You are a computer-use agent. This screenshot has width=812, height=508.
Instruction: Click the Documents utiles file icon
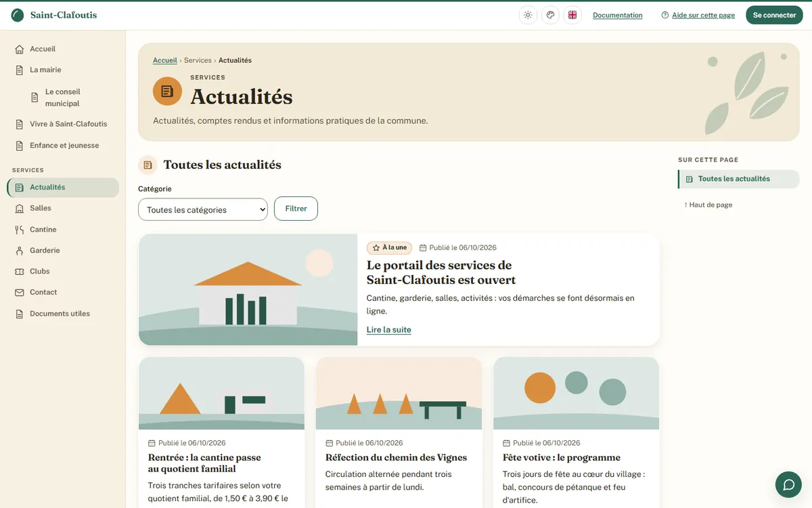tap(19, 314)
